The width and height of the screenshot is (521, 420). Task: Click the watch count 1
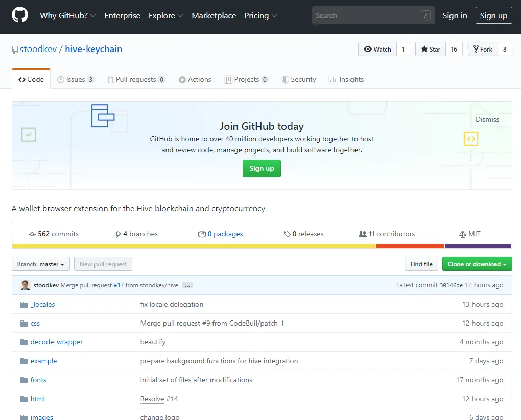click(x=403, y=49)
